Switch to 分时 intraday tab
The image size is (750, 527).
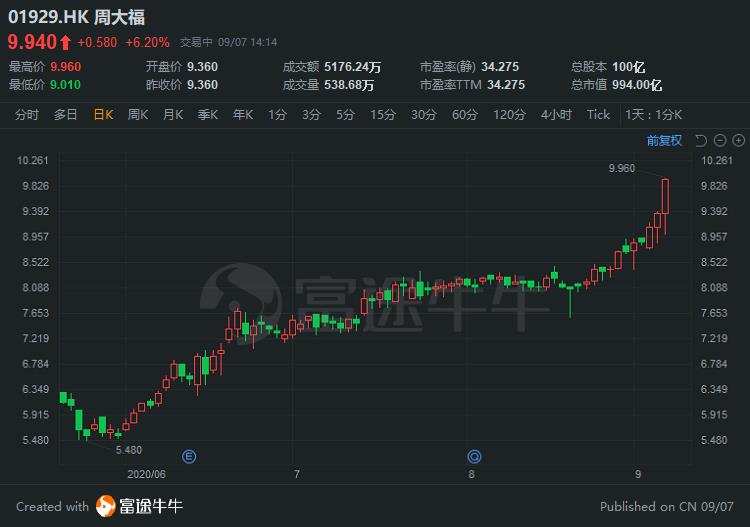(x=27, y=115)
